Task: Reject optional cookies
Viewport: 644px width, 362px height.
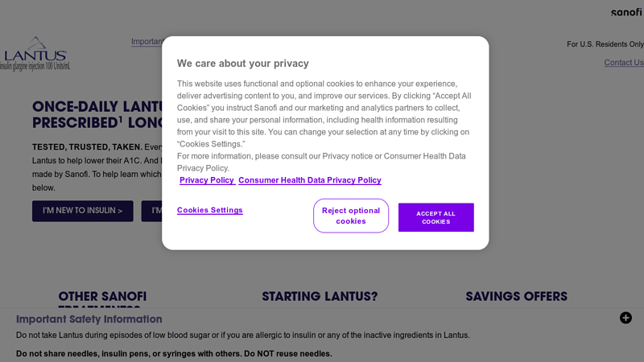Action: click(x=351, y=216)
